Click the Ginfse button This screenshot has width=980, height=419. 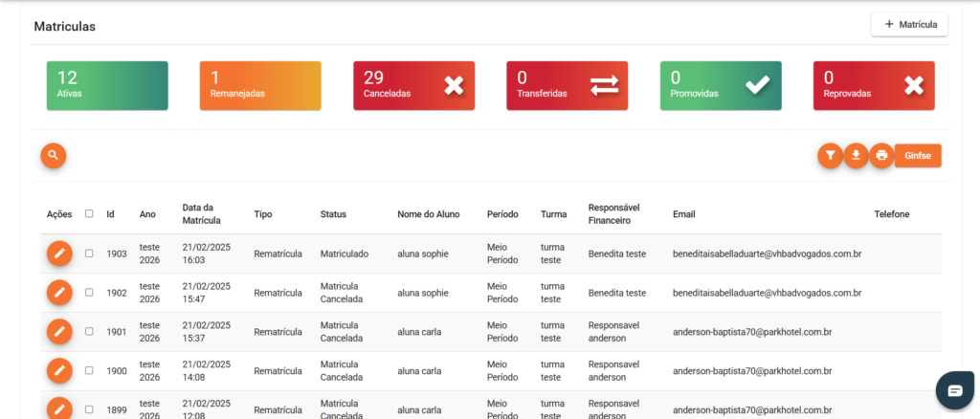tap(918, 155)
